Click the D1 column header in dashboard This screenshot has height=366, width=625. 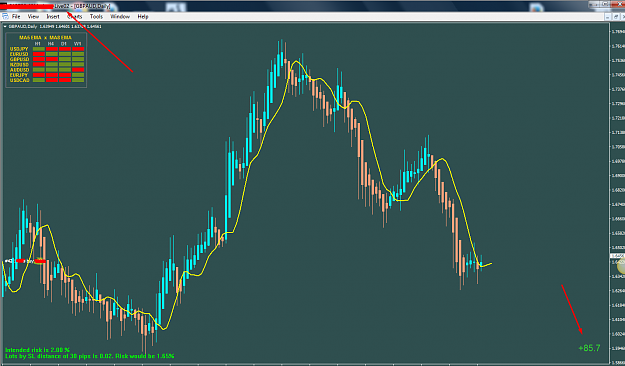64,43
